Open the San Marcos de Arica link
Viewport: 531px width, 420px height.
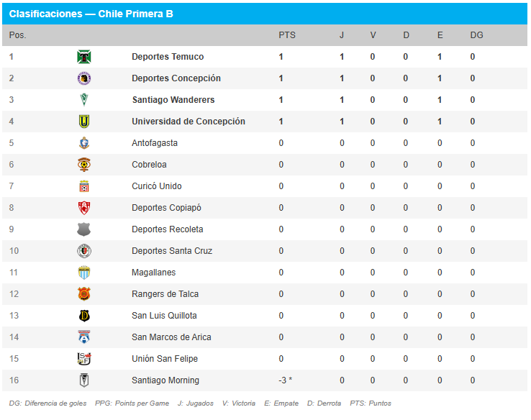click(x=171, y=337)
